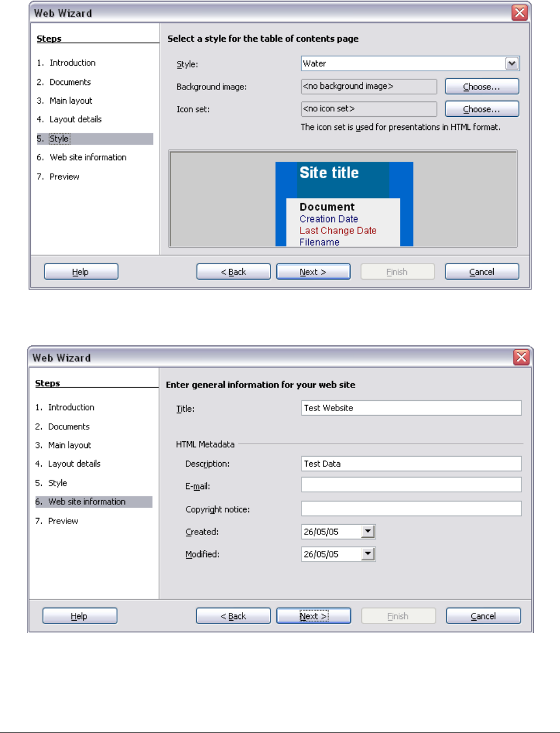This screenshot has width=560, height=733.
Task: Select step 7 Preview in upper wizard
Action: [x=58, y=177]
